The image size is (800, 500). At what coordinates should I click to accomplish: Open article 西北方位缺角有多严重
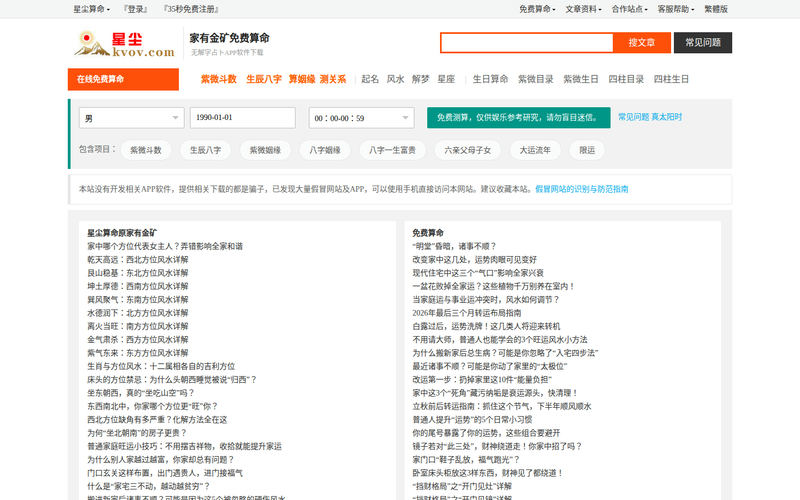click(157, 419)
